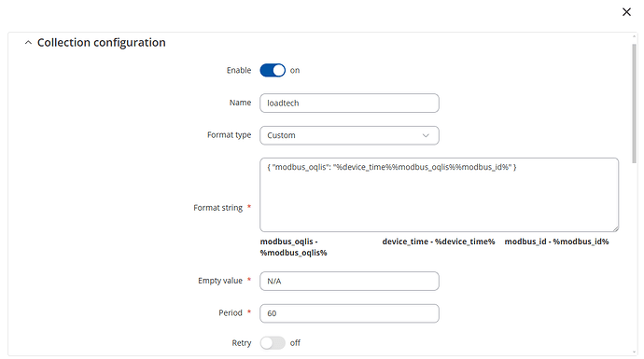The width and height of the screenshot is (644, 359).
Task: Edit the Name field loadtech
Action: point(349,103)
